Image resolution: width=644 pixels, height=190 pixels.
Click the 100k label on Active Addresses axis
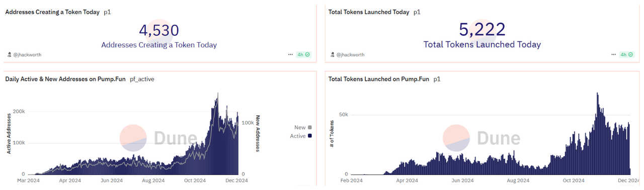tap(19, 143)
